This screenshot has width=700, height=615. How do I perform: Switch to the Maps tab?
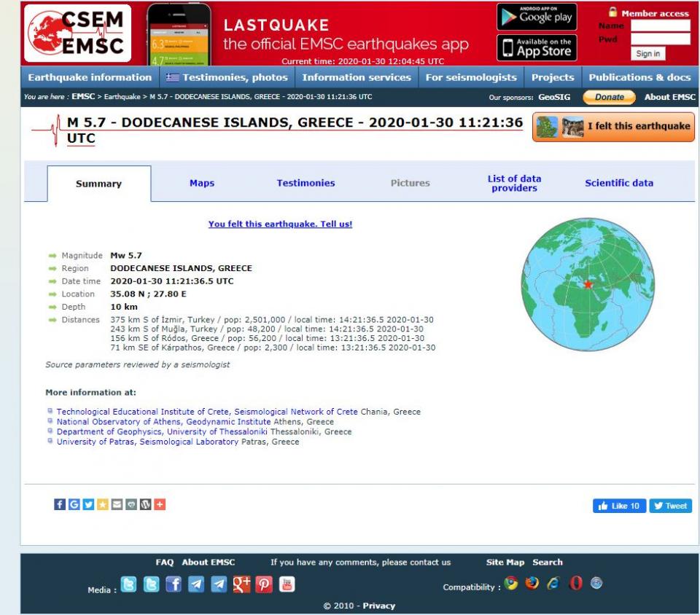point(202,183)
